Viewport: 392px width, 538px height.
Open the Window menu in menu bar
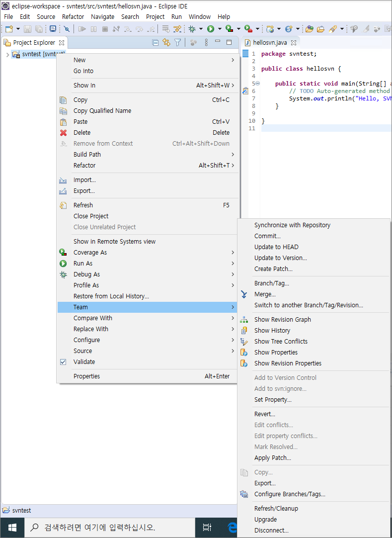pos(200,16)
